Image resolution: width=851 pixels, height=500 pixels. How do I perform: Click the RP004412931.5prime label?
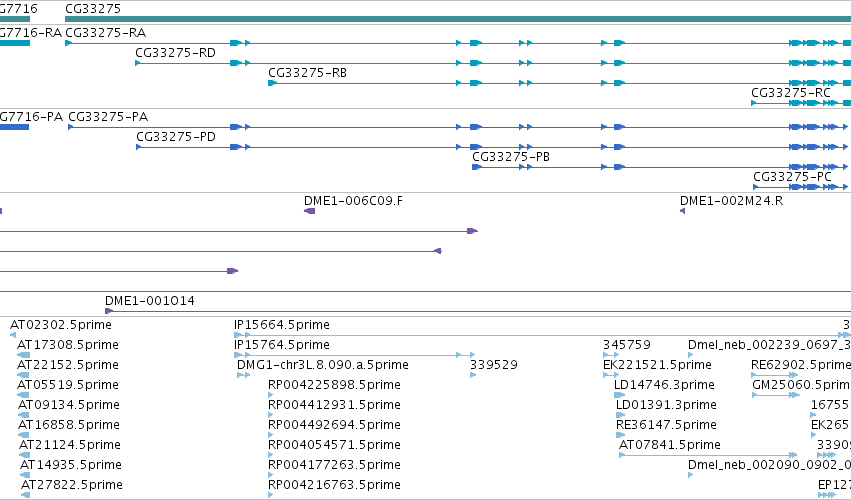coord(334,405)
